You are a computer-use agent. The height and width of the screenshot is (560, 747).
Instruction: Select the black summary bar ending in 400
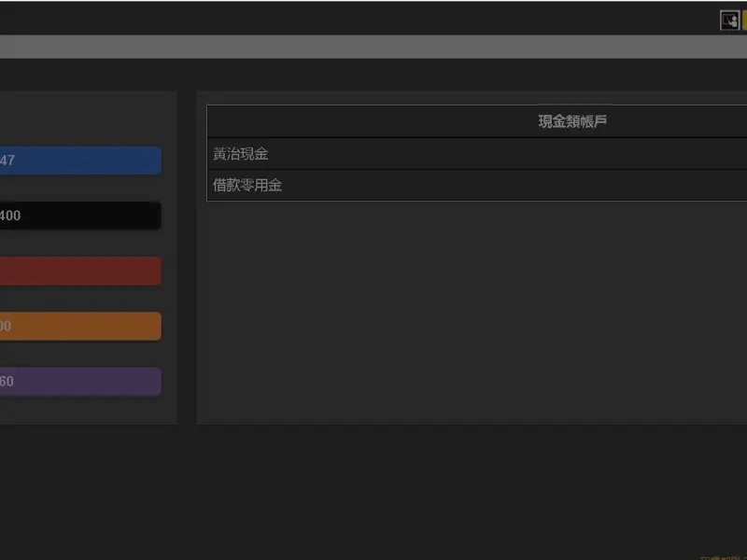point(80,216)
